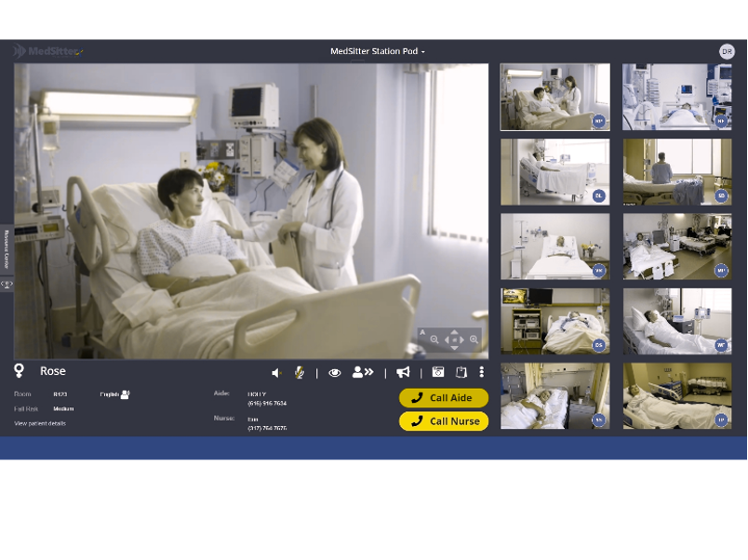Viewport: 748px width, 560px height.
Task: Toggle the microphone icon
Action: pyautogui.click(x=300, y=372)
